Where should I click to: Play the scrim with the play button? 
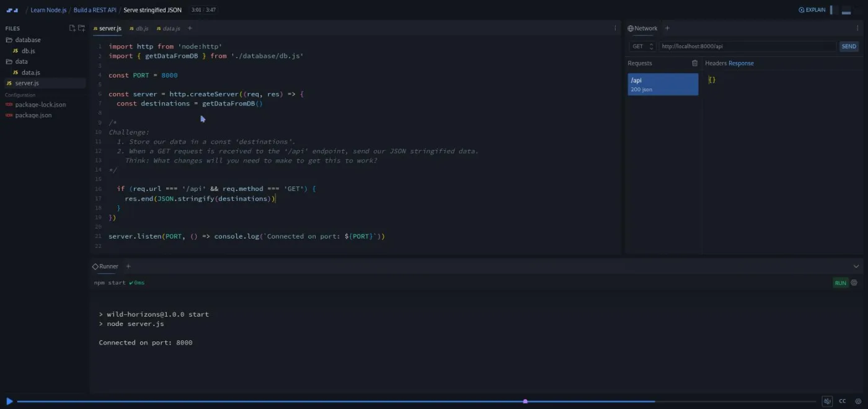tap(9, 402)
